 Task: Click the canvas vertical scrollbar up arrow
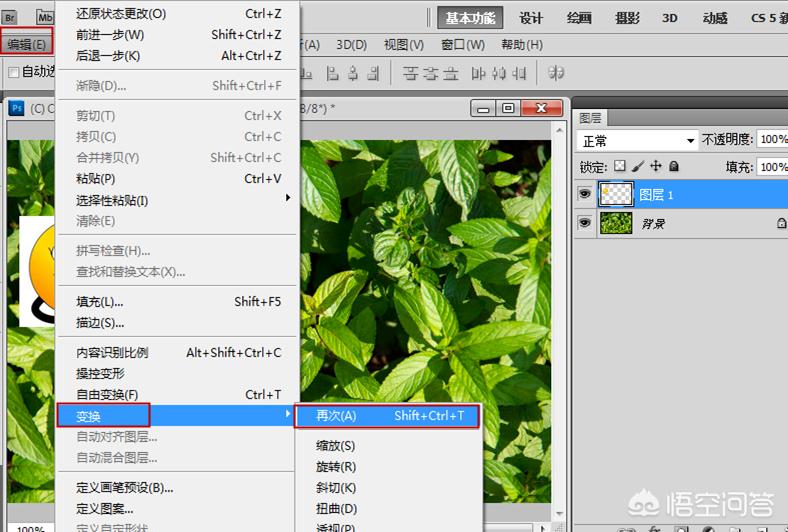pos(559,131)
